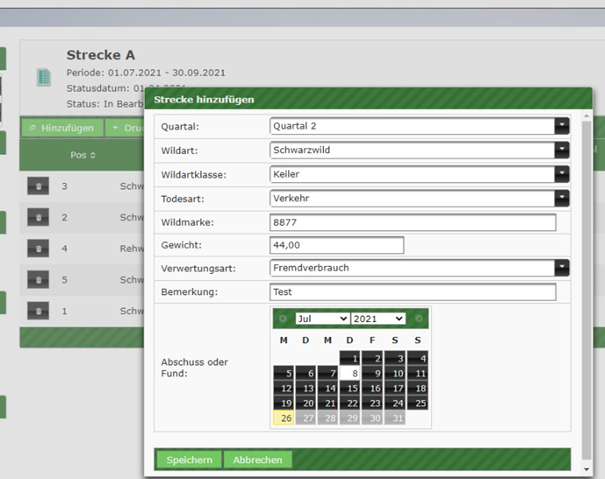
Task: Click the Hinzufügen toolbar button
Action: click(x=61, y=128)
